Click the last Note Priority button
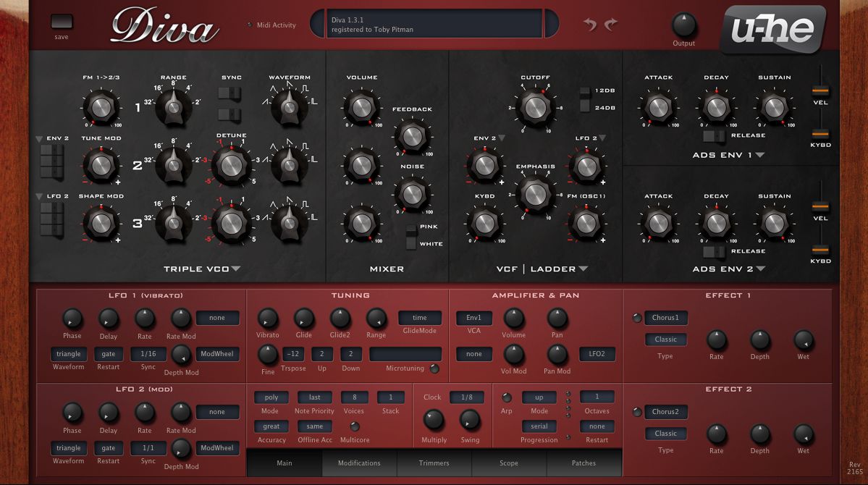The width and height of the screenshot is (868, 485). pyautogui.click(x=314, y=397)
